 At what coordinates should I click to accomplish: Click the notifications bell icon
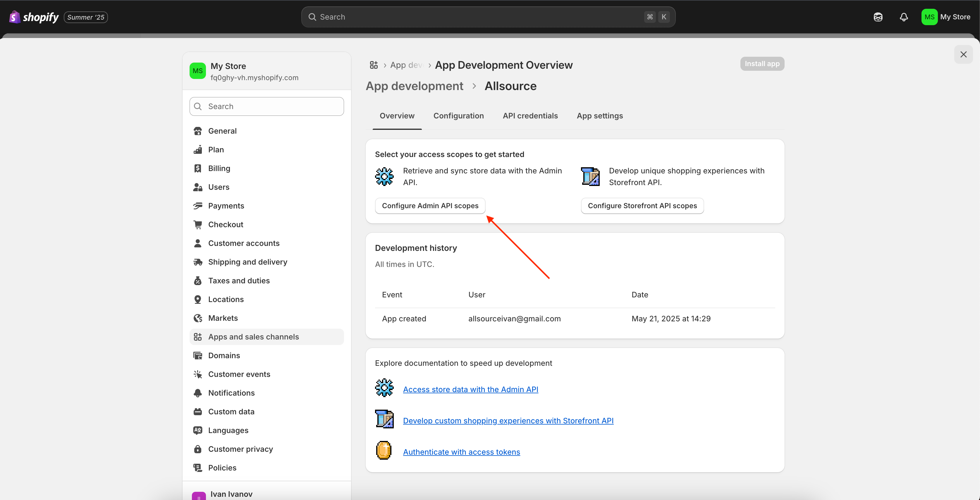(x=904, y=17)
